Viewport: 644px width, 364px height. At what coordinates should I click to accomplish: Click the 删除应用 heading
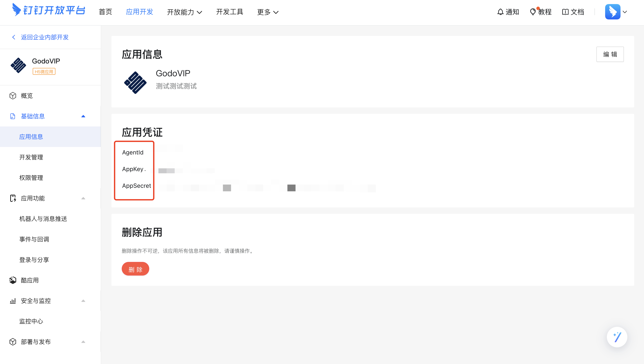142,232
